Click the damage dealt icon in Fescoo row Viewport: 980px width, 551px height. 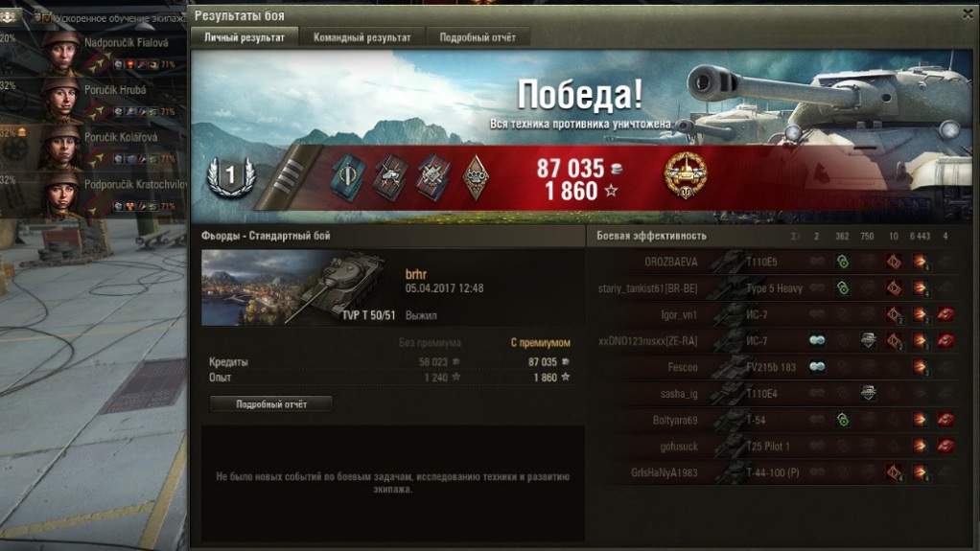pyautogui.click(x=920, y=367)
